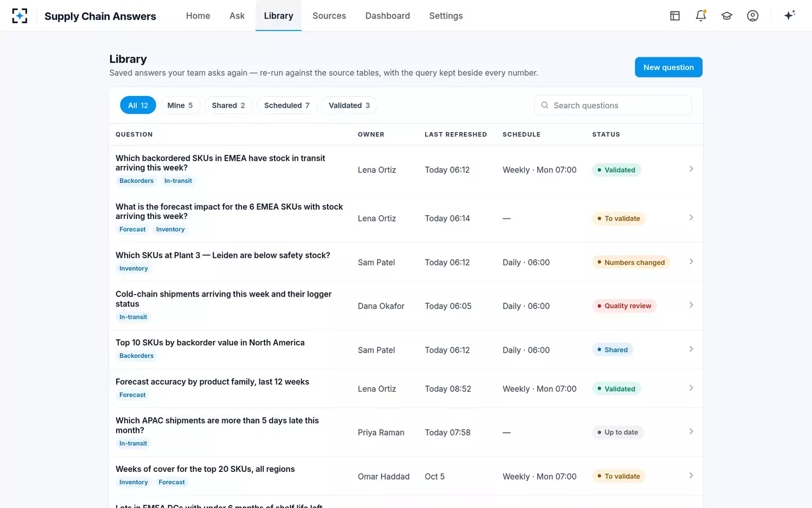812x508 pixels.
Task: Open "Top 10 SKUs by backorder value in North America"
Action: (210, 343)
